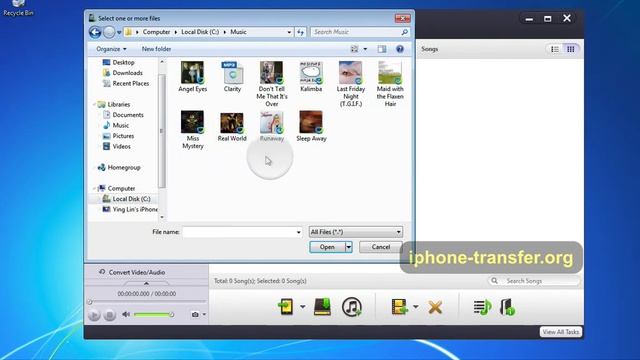Open the add-to-device dropdown arrow
This screenshot has height=360, width=640.
tap(302, 307)
